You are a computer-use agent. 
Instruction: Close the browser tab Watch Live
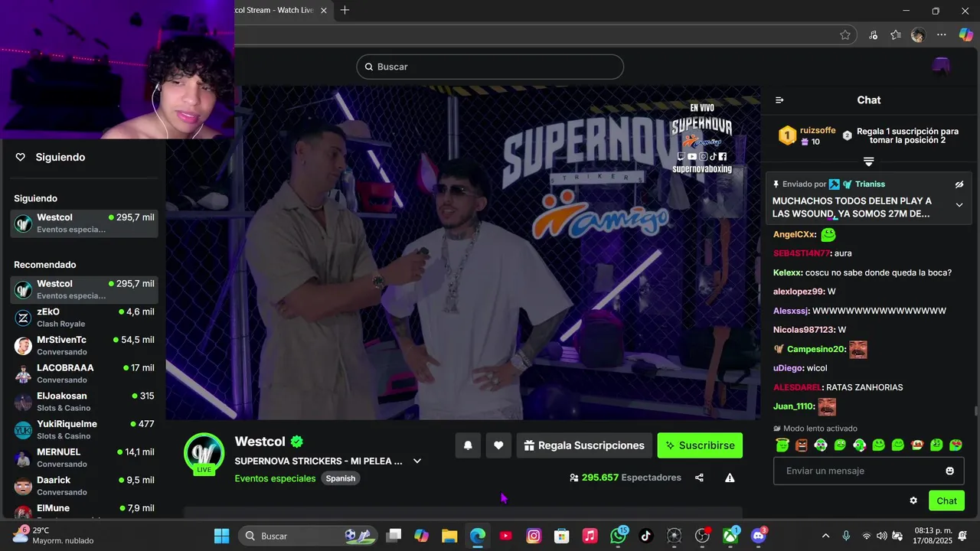pyautogui.click(x=324, y=10)
